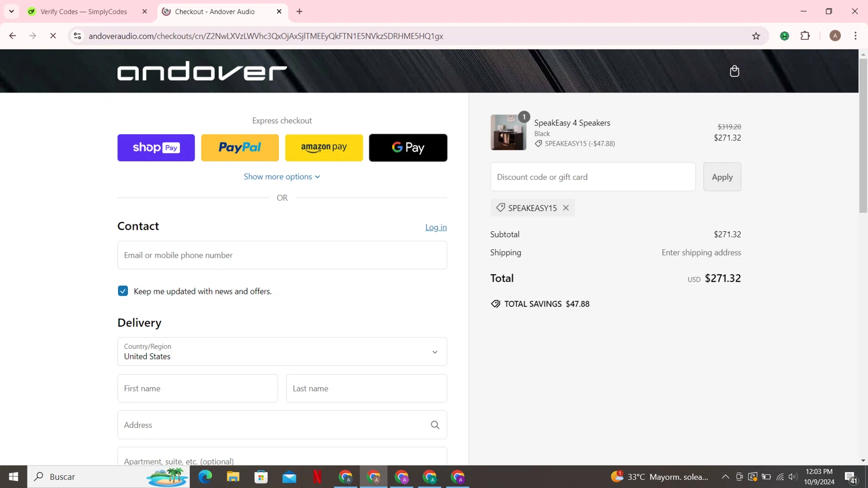The width and height of the screenshot is (868, 488).
Task: Open File Explorer from taskbar
Action: tap(233, 477)
